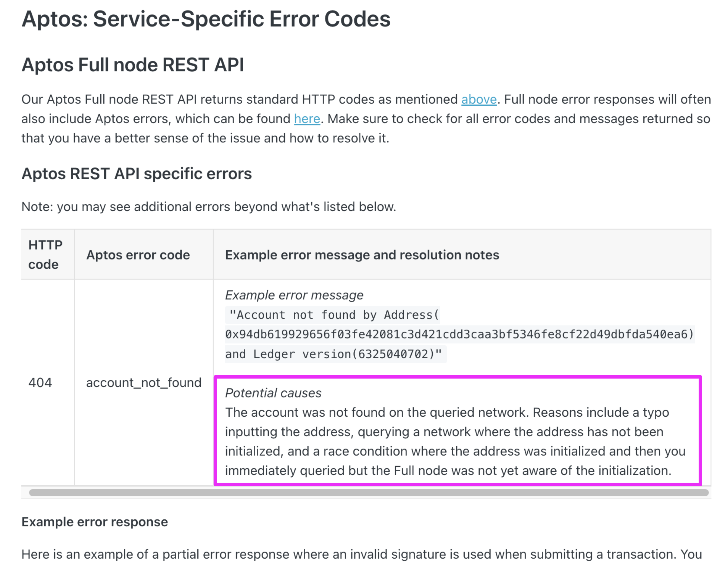Click the 'HTTP code' column header
This screenshot has height=564, width=728.
pyautogui.click(x=48, y=254)
